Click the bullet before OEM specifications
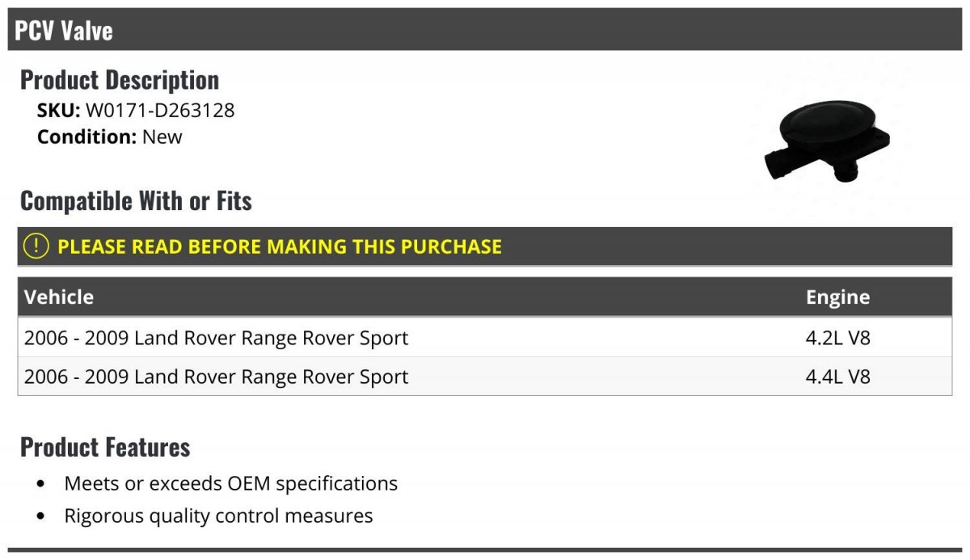Screen dimensions: 970x560 [x=41, y=484]
